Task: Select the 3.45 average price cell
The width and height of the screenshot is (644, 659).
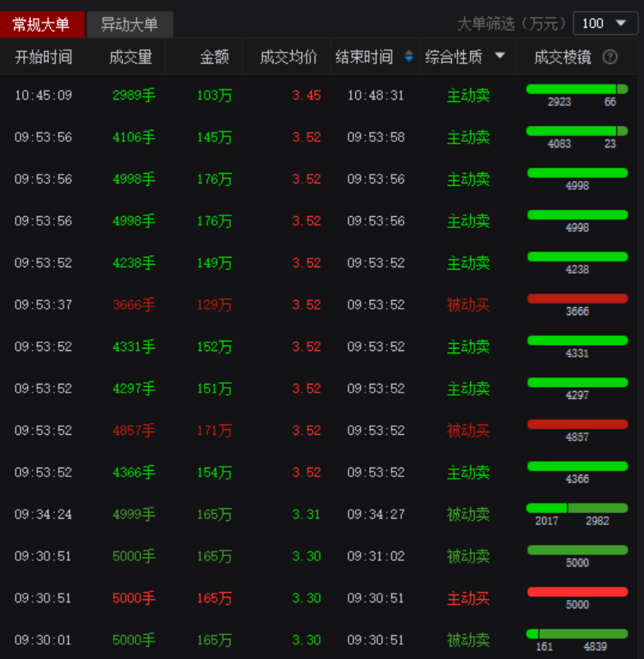Action: [x=306, y=96]
